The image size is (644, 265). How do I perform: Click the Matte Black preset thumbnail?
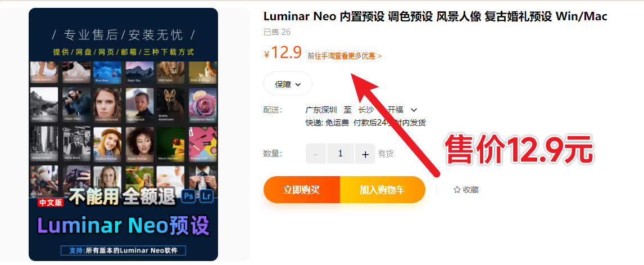[x=76, y=144]
